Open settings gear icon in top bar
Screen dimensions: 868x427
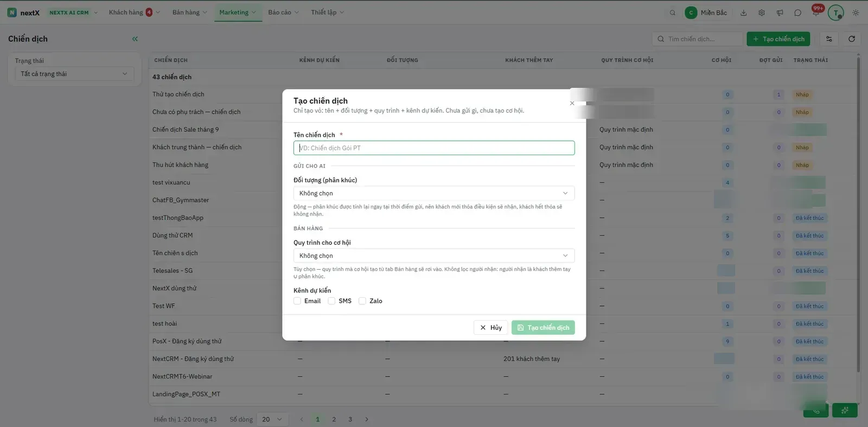click(762, 12)
